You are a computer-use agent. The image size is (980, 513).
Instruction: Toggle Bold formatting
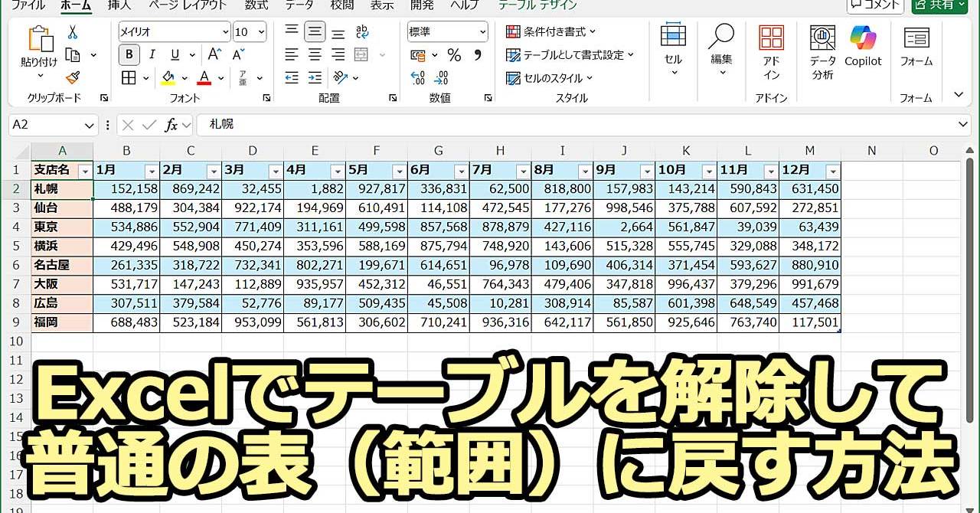129,55
